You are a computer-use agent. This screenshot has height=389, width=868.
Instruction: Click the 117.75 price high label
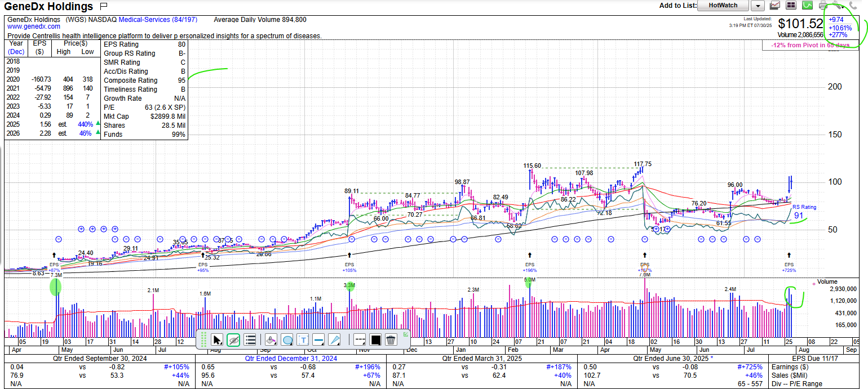point(643,164)
